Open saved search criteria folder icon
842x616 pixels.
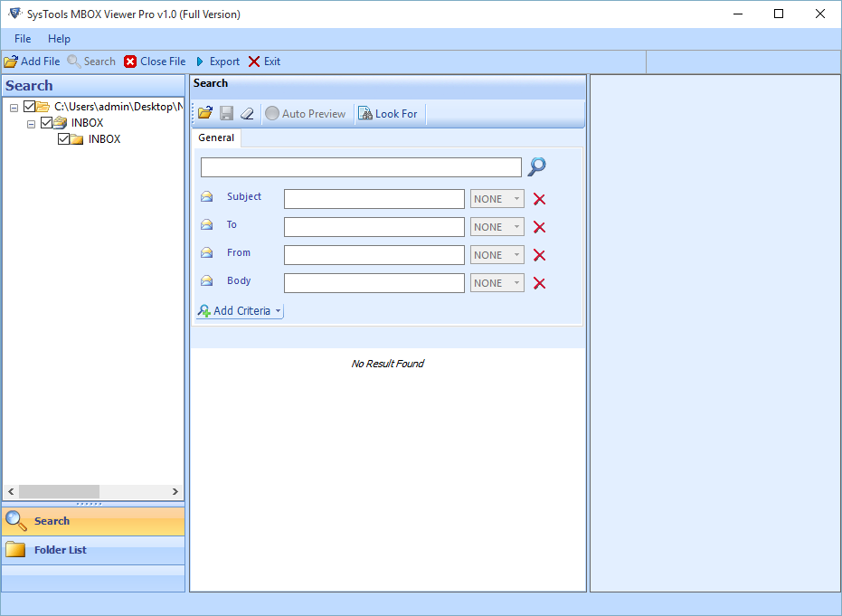205,113
